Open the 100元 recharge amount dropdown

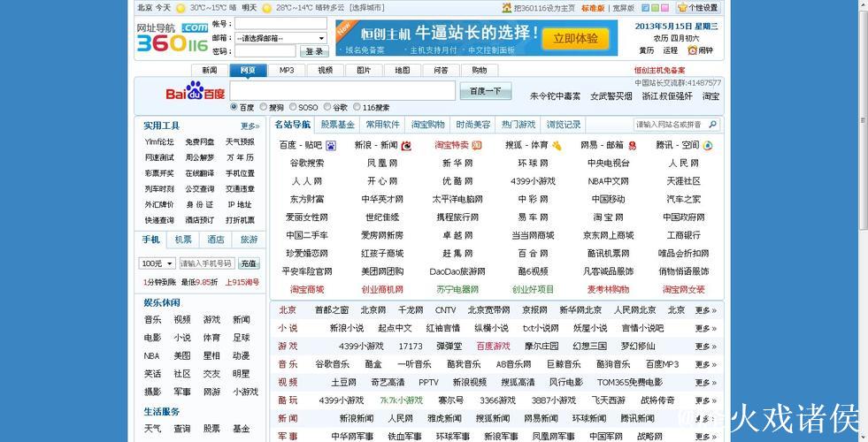(x=157, y=263)
